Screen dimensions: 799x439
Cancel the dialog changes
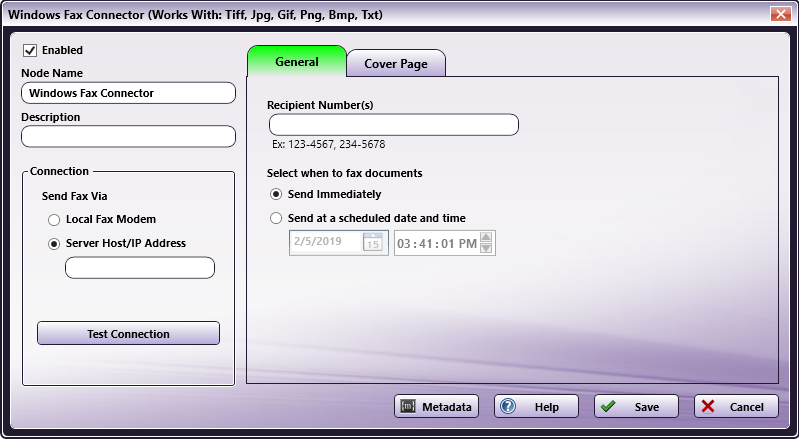coord(736,406)
